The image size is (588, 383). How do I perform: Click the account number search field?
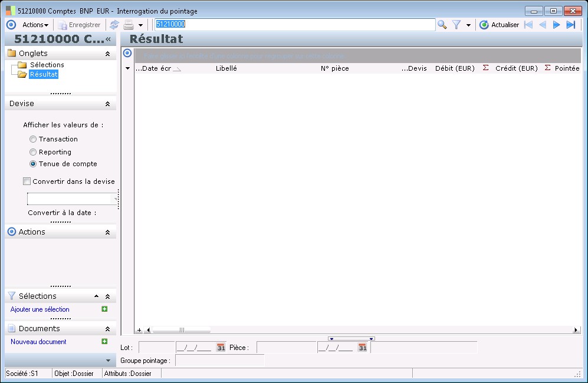pyautogui.click(x=295, y=24)
